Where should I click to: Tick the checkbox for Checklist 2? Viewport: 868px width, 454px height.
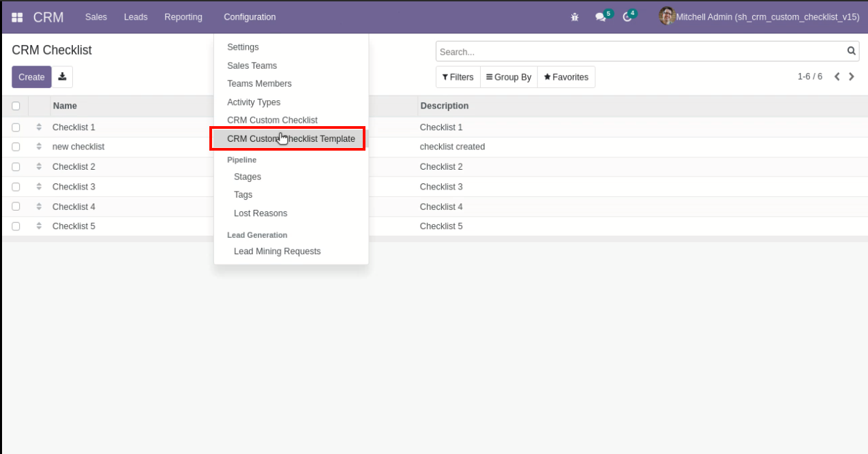click(x=16, y=167)
